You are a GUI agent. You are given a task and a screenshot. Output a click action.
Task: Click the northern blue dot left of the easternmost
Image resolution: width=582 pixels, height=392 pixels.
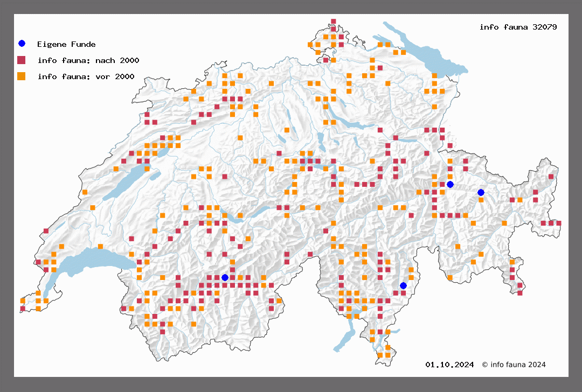coord(450,184)
